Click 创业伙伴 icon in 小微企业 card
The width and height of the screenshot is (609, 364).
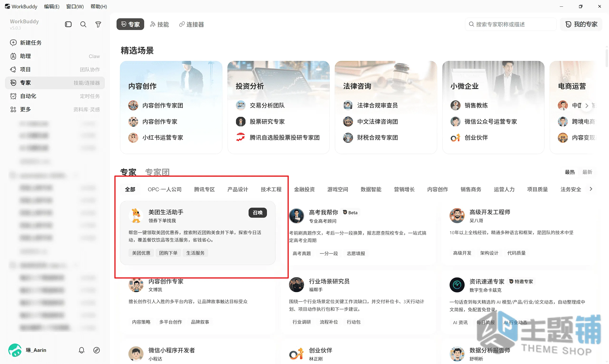tap(456, 138)
